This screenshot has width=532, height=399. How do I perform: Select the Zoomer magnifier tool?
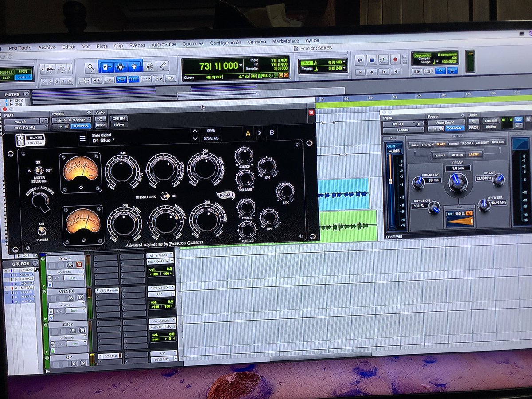click(90, 67)
